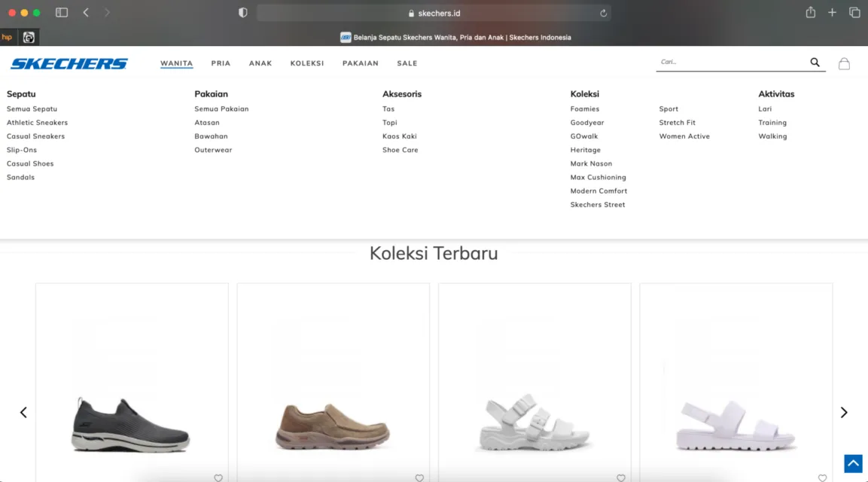
Task: Click the Safari privacy shield icon
Action: (243, 13)
